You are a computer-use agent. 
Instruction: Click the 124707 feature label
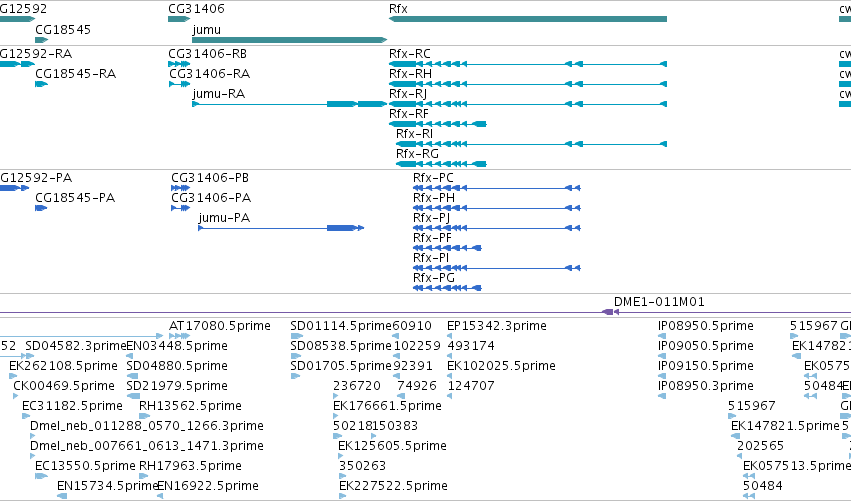click(471, 386)
